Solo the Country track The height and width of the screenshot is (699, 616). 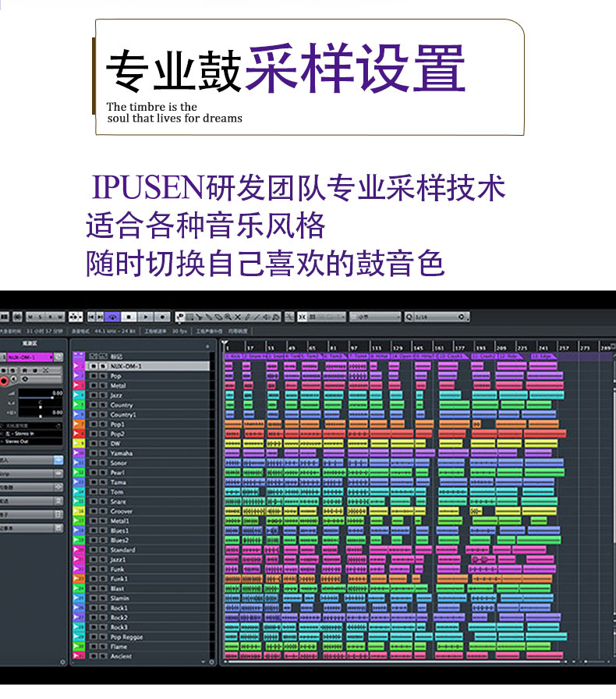[x=103, y=405]
